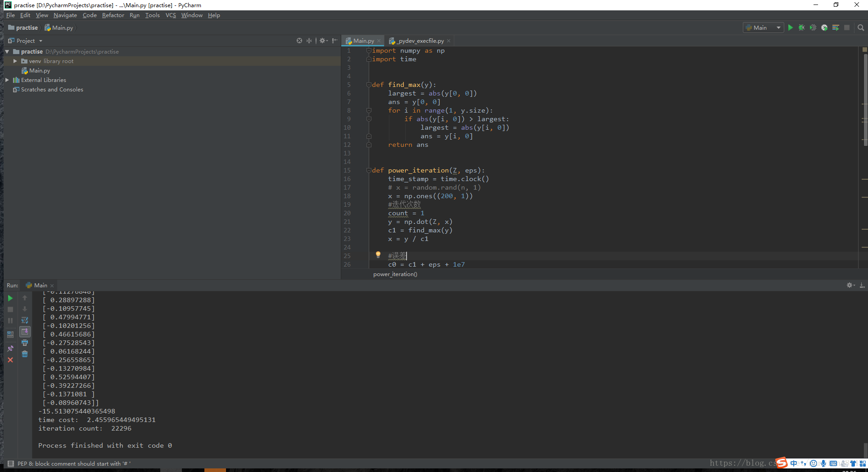Open the Main run configuration dropdown
868x472 pixels.
coord(764,28)
